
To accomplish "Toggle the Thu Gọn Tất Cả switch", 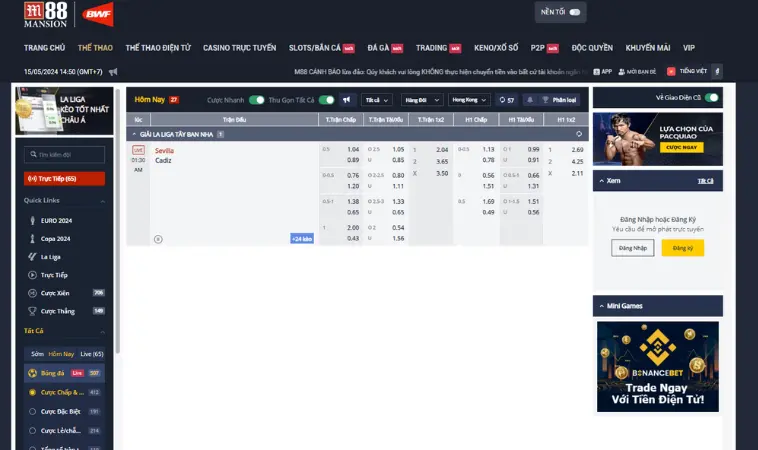I will pyautogui.click(x=326, y=100).
